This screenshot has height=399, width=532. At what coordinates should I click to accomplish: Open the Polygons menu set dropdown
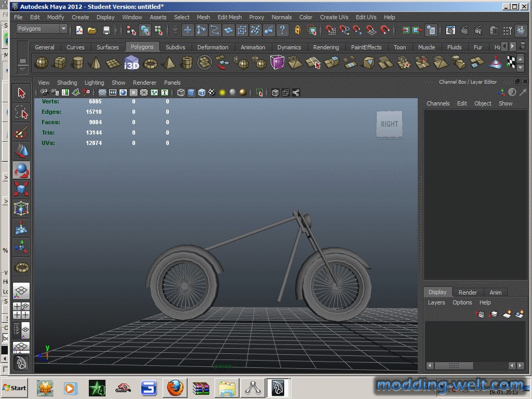pos(42,29)
